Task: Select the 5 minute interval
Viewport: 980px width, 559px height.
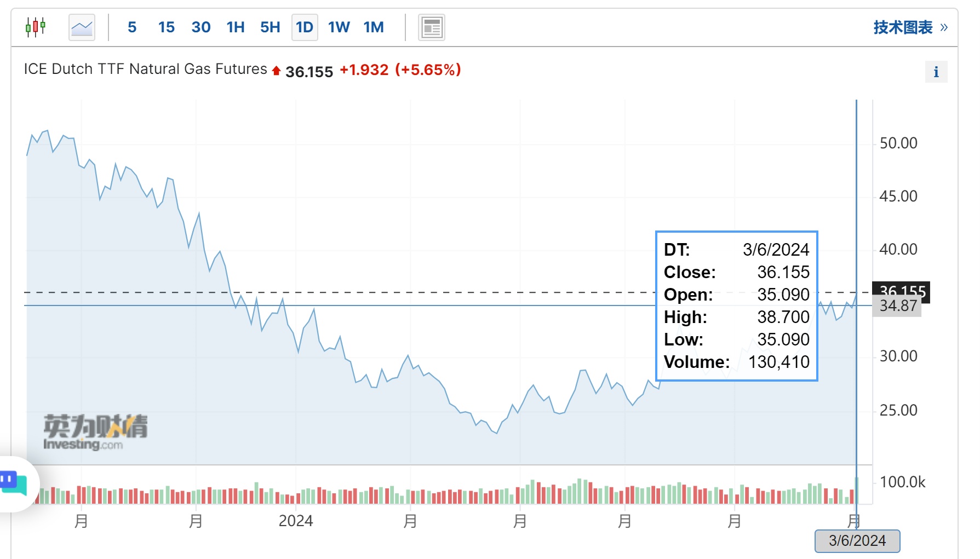Action: [132, 27]
